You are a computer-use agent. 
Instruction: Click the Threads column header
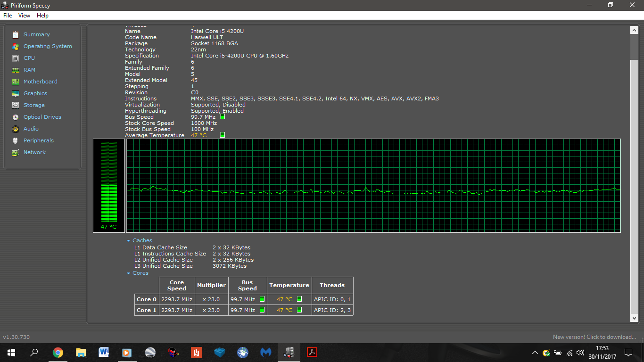point(332,285)
